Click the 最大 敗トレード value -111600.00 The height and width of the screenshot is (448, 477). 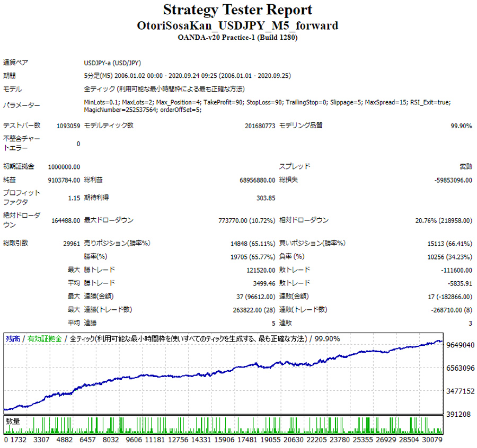[x=457, y=271]
